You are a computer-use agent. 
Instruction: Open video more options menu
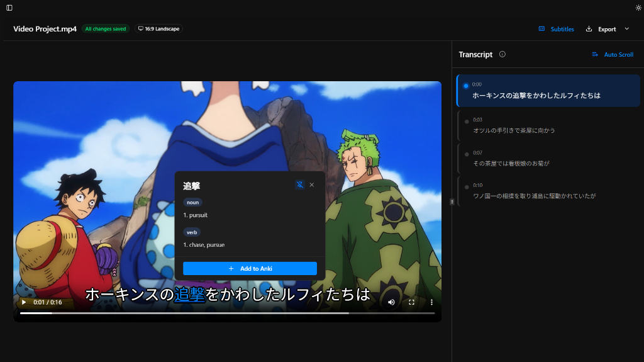(x=431, y=302)
